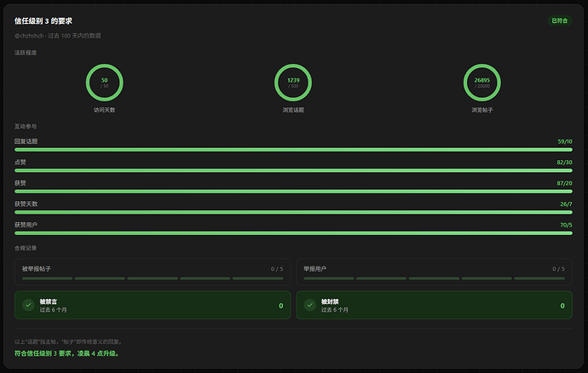
Task: Click the 26/7 value
Action: [x=566, y=204]
